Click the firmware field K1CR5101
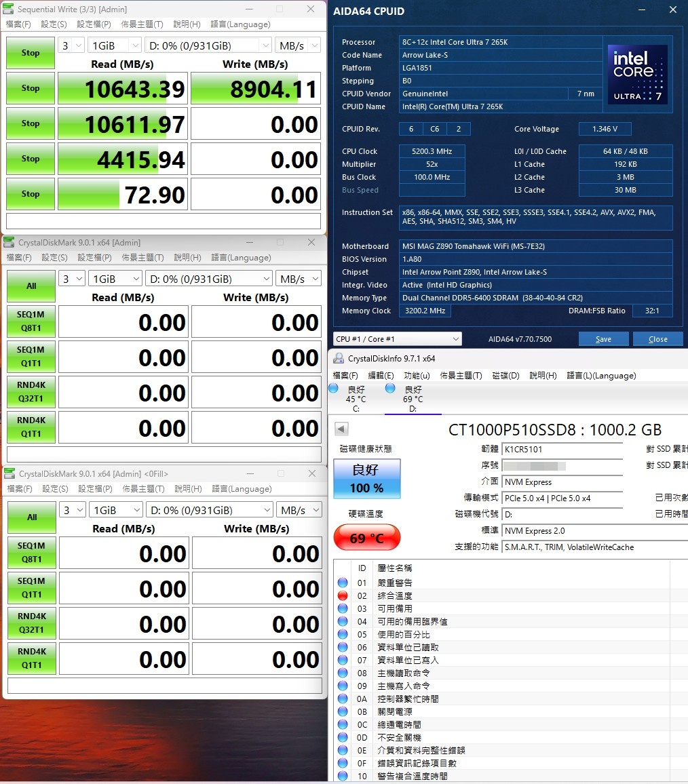 pos(562,449)
